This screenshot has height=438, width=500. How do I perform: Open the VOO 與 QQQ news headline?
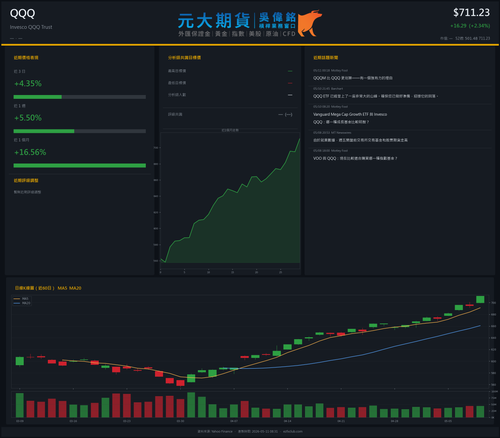click(355, 158)
